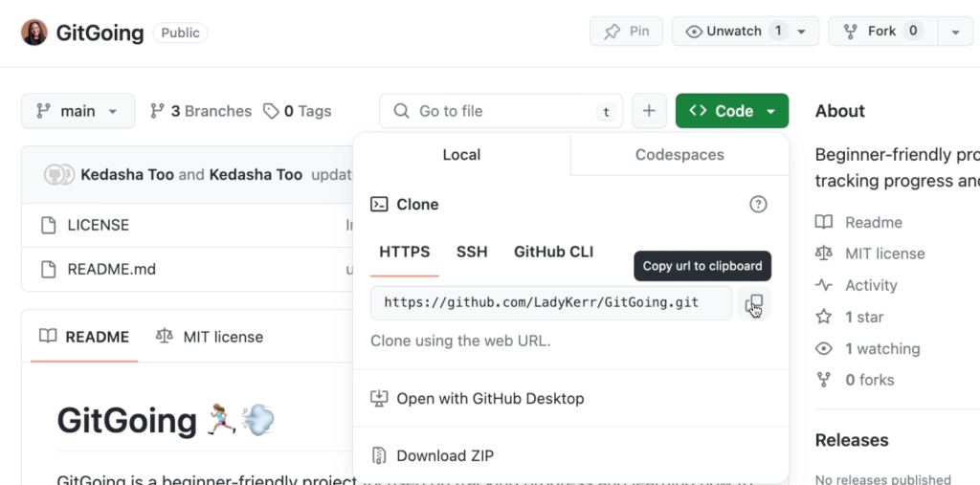980x485 pixels.
Task: Expand the main branch selector
Action: pos(78,111)
